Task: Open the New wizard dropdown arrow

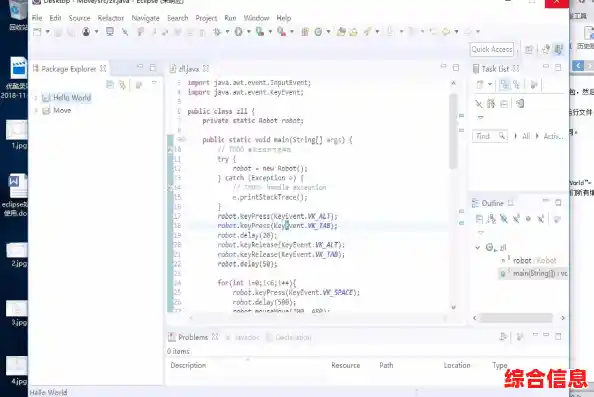Action: pos(48,32)
